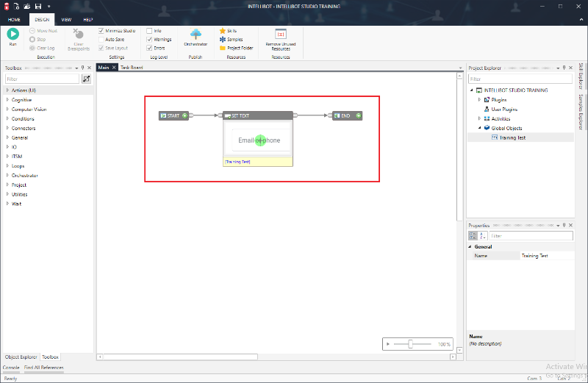Screen dimensions: 588x383
Task: Click the canvas zoom slider handle
Action: point(410,344)
